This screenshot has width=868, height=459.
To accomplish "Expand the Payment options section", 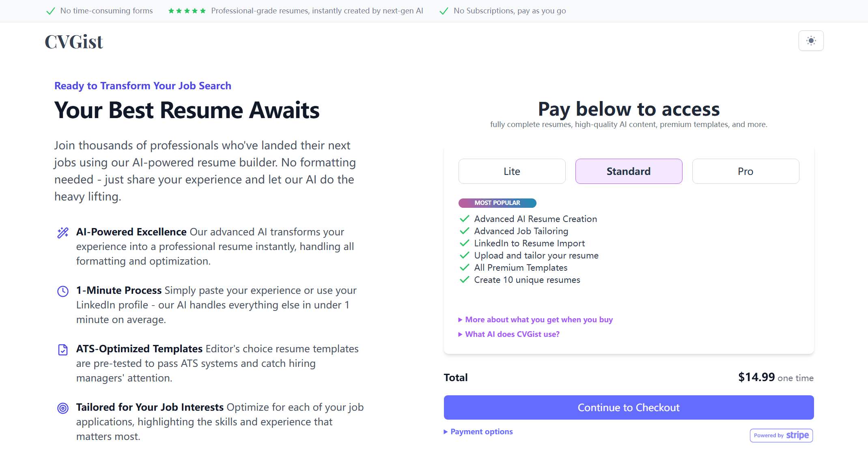I will pyautogui.click(x=481, y=432).
